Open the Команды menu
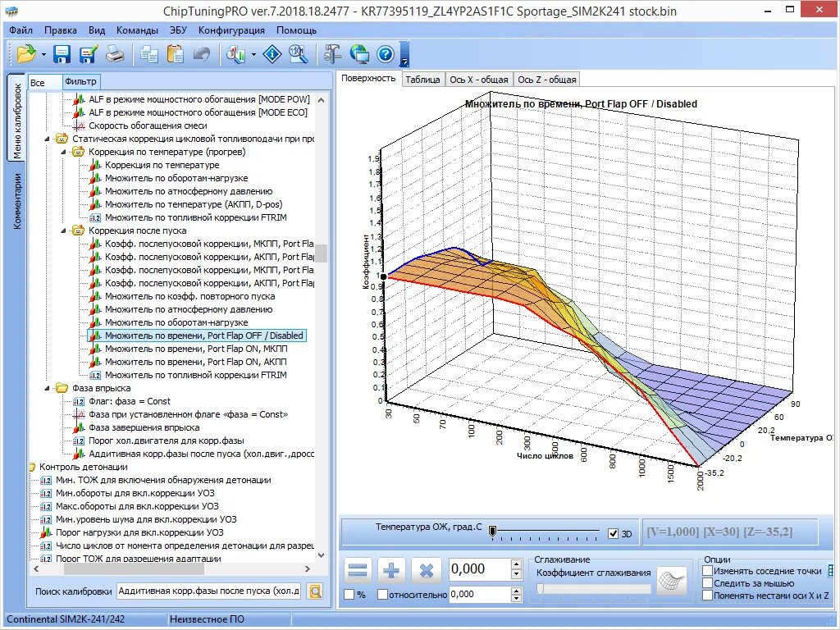Viewport: 840px width, 630px height. coord(137,30)
